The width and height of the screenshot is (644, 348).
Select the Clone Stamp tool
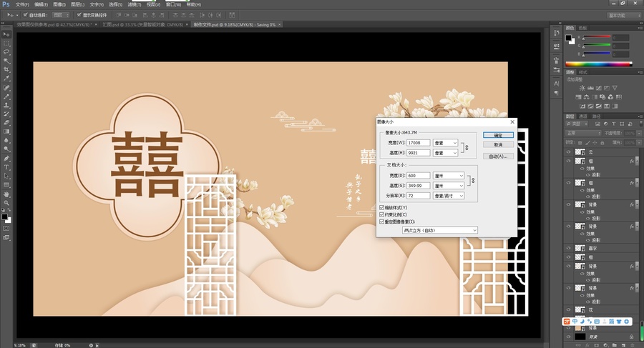(6, 106)
